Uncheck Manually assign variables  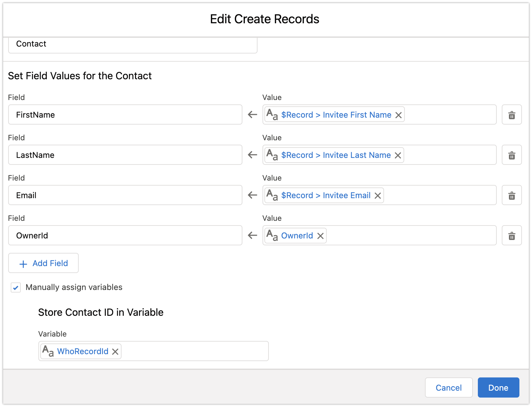pyautogui.click(x=15, y=287)
